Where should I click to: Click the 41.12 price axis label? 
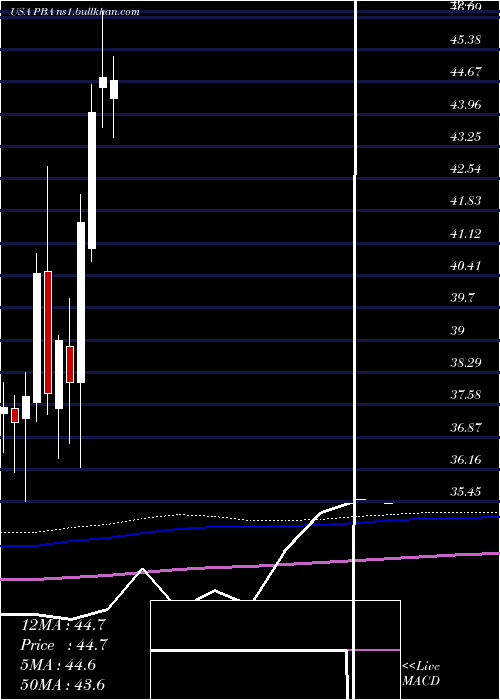(466, 233)
